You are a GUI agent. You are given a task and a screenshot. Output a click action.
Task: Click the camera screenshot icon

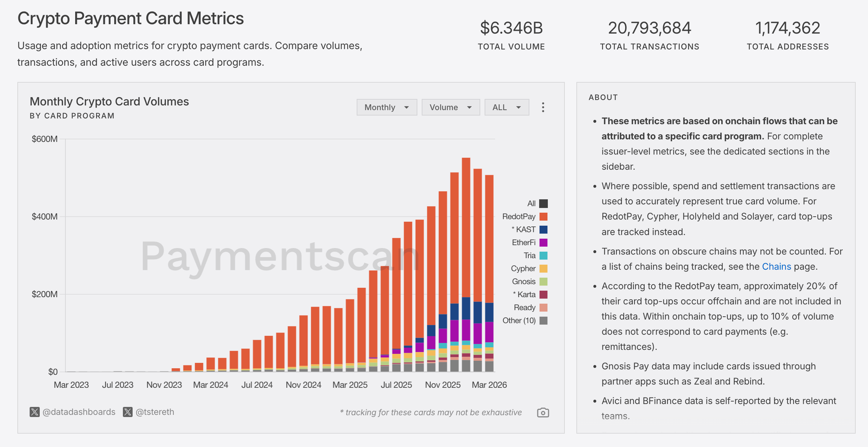coord(543,412)
